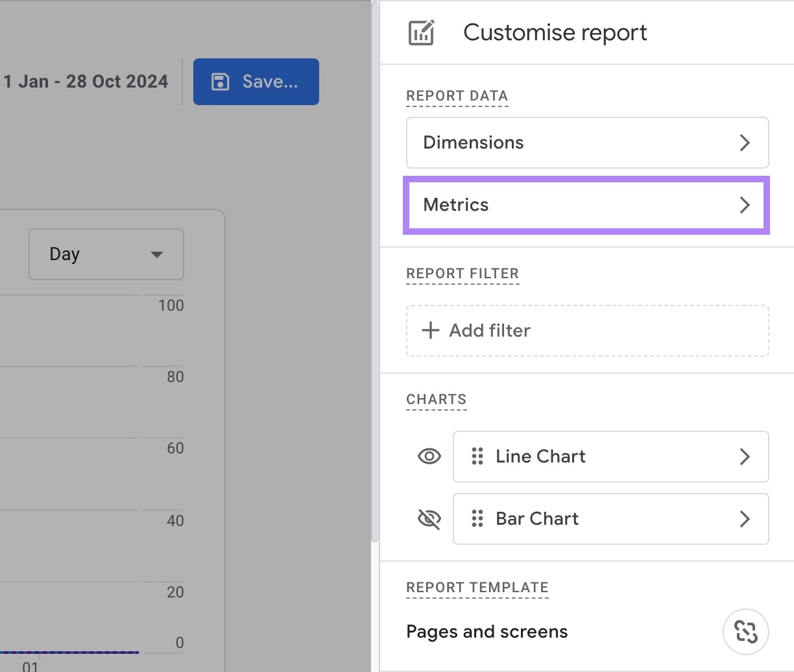
Task: Expand the highlighted Metrics settings
Action: click(587, 205)
